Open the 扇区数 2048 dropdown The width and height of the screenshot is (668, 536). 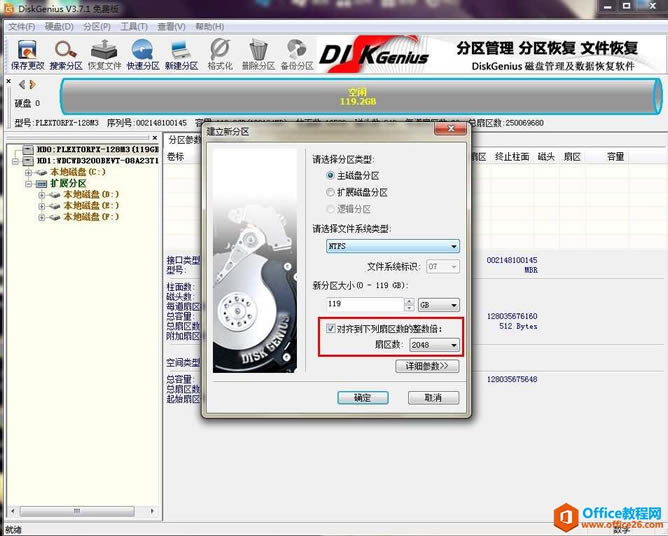[x=434, y=345]
